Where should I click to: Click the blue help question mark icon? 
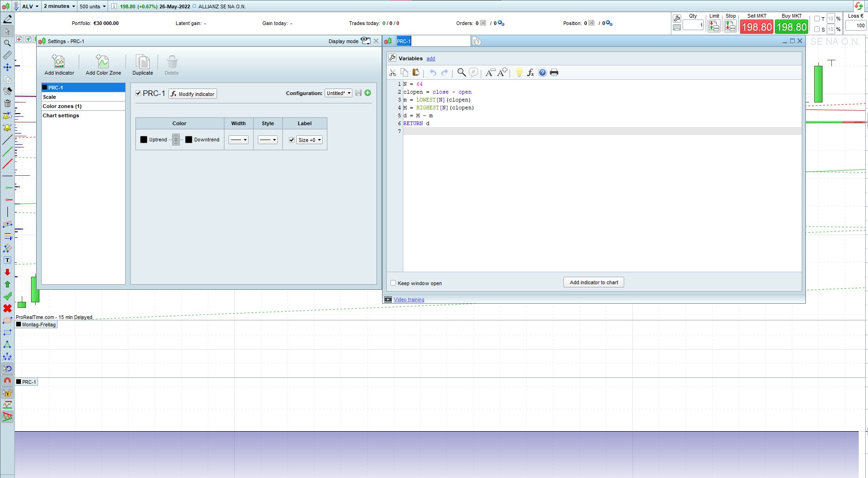(542, 72)
